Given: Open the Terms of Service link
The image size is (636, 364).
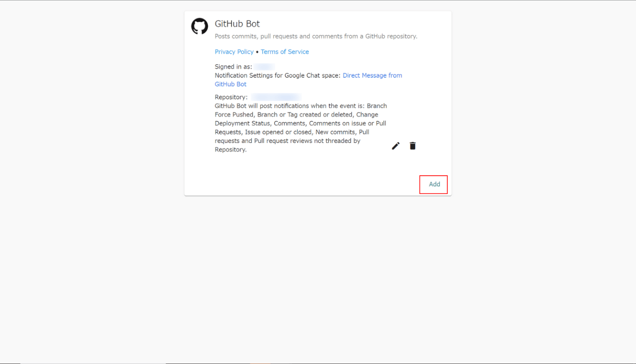Looking at the screenshot, I should click(285, 52).
